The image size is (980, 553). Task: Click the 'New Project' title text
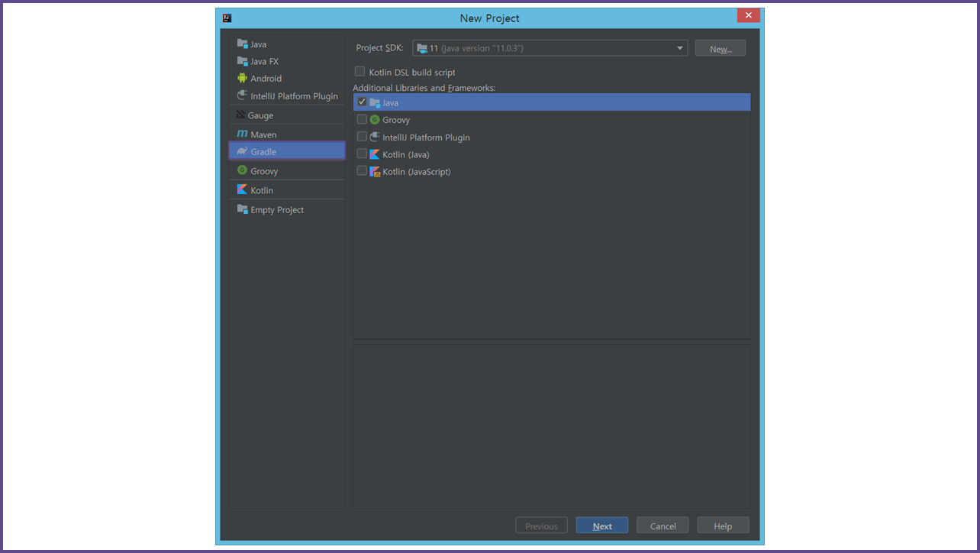click(x=490, y=18)
